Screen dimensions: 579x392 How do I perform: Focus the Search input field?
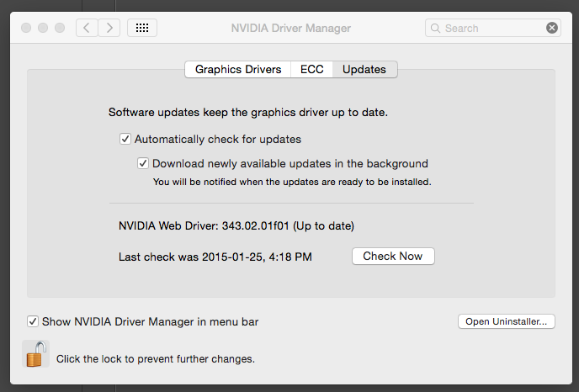pos(492,28)
